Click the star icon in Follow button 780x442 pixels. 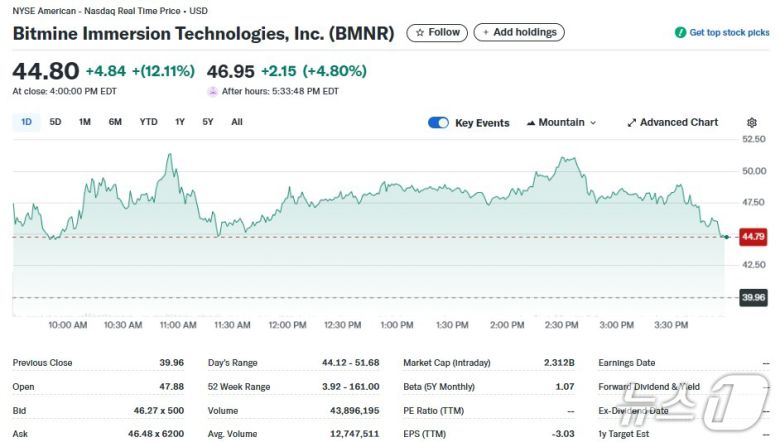(x=420, y=33)
